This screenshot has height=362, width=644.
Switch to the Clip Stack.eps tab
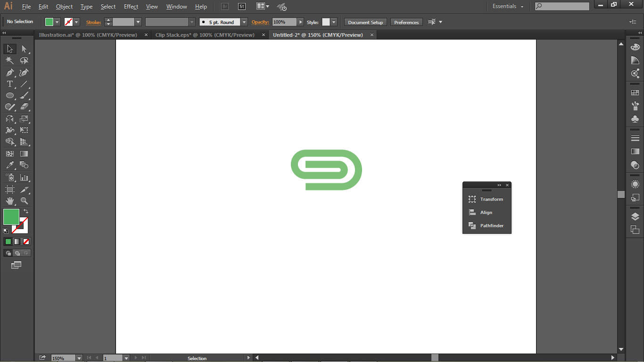point(205,35)
